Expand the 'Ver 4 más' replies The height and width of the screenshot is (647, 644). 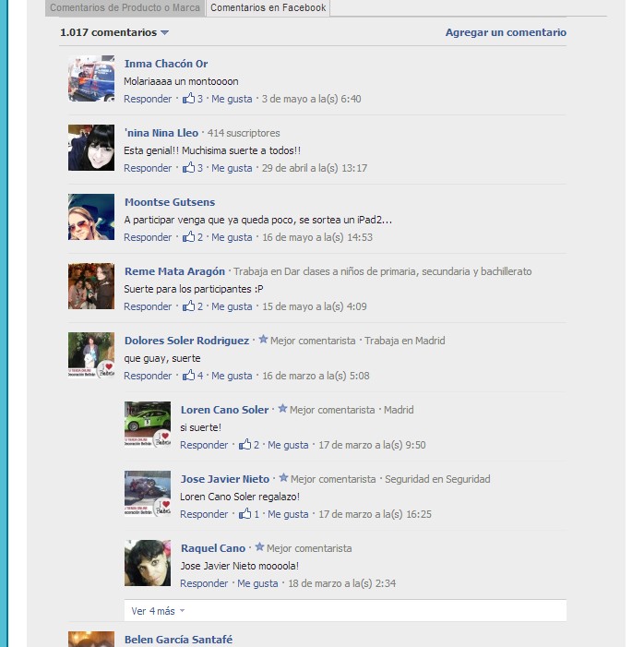click(158, 611)
